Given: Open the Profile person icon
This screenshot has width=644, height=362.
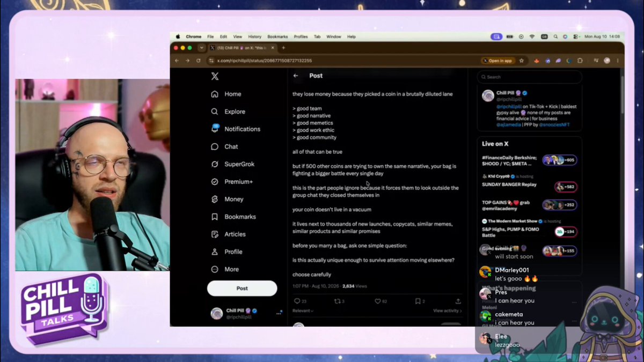Looking at the screenshot, I should [215, 252].
